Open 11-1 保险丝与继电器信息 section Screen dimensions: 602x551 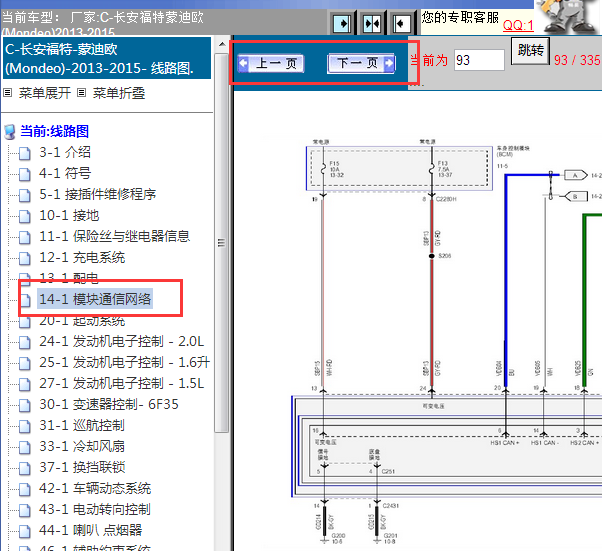tap(114, 236)
